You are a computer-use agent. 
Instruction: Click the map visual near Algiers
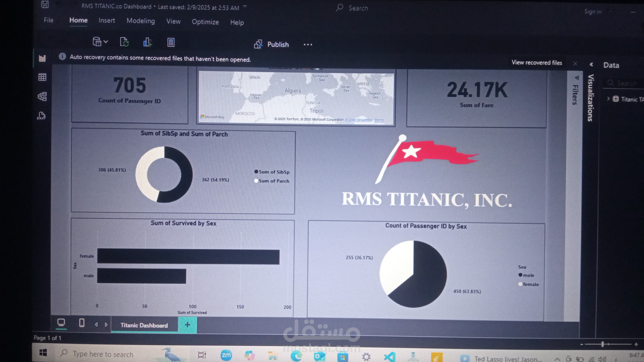292,90
